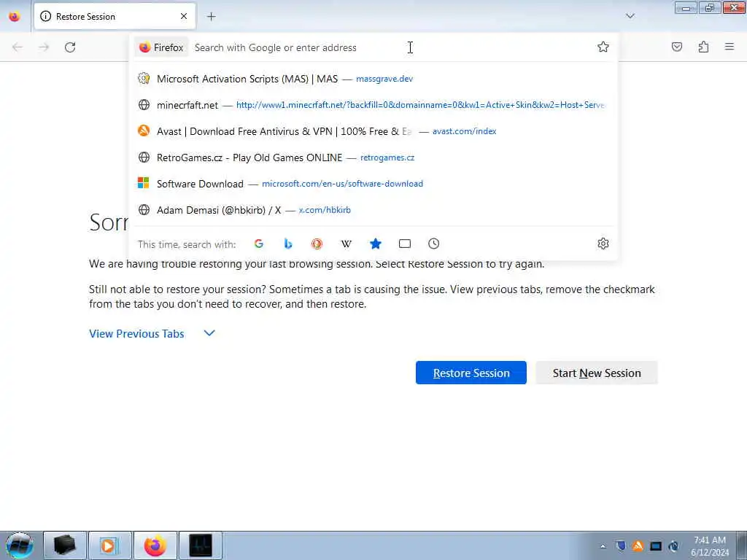Image resolution: width=747 pixels, height=560 pixels.
Task: Open the shield tray icon
Action: point(620,545)
